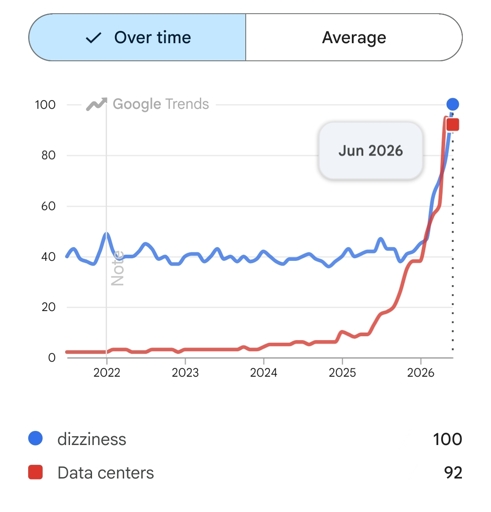Click the Data centers value 92

tap(453, 473)
